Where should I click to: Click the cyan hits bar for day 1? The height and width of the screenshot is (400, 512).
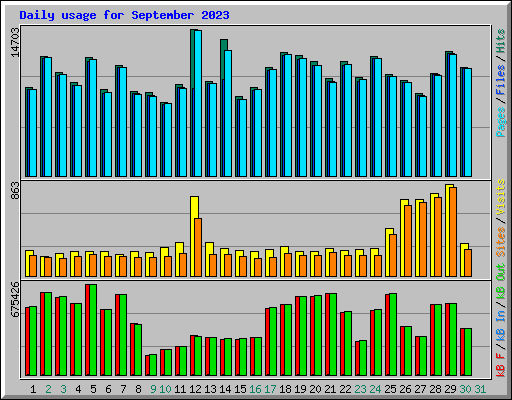33,133
